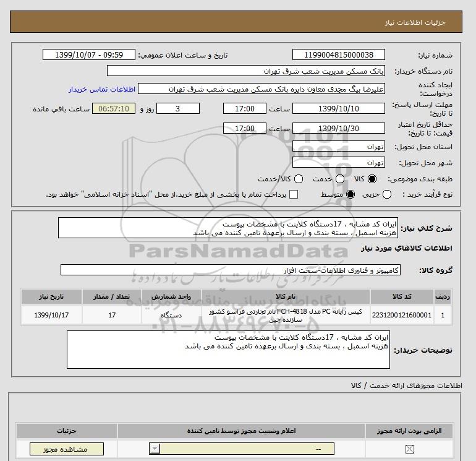Click the need date cell 1399/10/17
The height and width of the screenshot is (461, 476).
pos(51,315)
